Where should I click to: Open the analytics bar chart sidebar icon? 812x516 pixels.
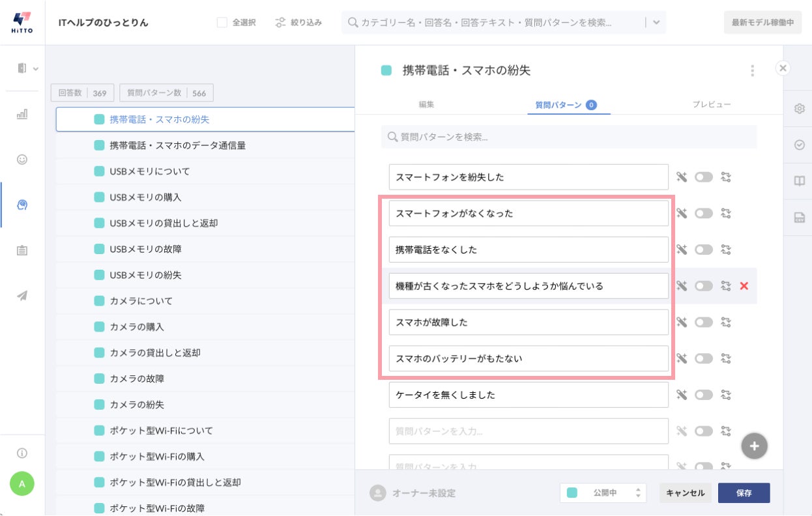pyautogui.click(x=22, y=115)
